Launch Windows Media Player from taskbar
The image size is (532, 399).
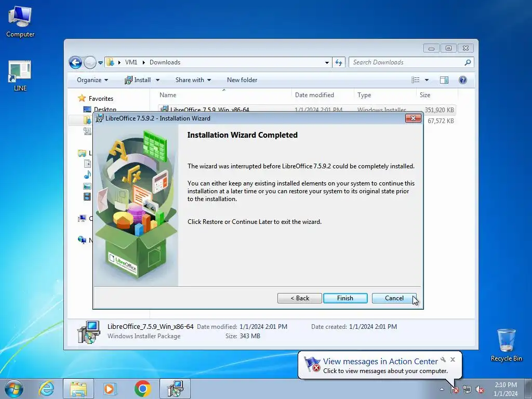point(110,389)
